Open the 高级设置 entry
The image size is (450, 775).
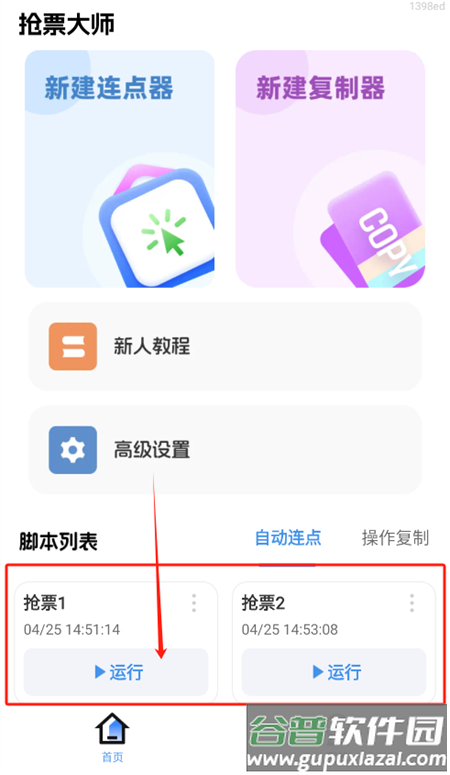(225, 450)
